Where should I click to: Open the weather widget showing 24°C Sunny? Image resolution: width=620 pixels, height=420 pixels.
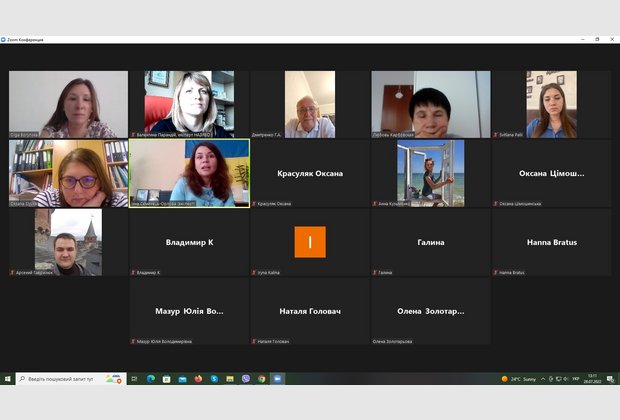pyautogui.click(x=525, y=379)
